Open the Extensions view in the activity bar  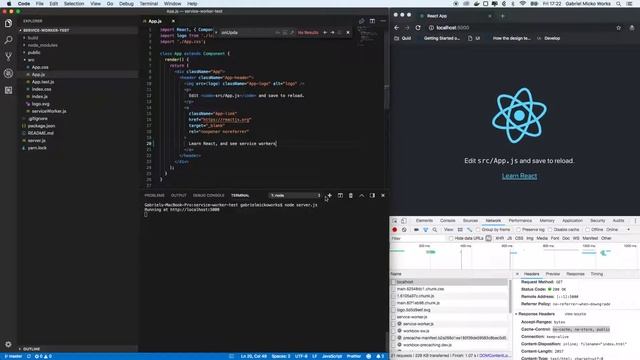point(8,90)
